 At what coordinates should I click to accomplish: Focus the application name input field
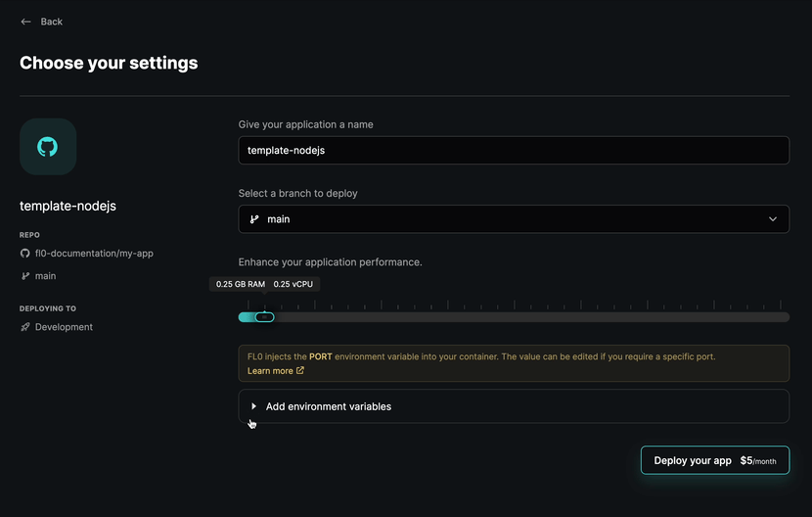click(514, 151)
